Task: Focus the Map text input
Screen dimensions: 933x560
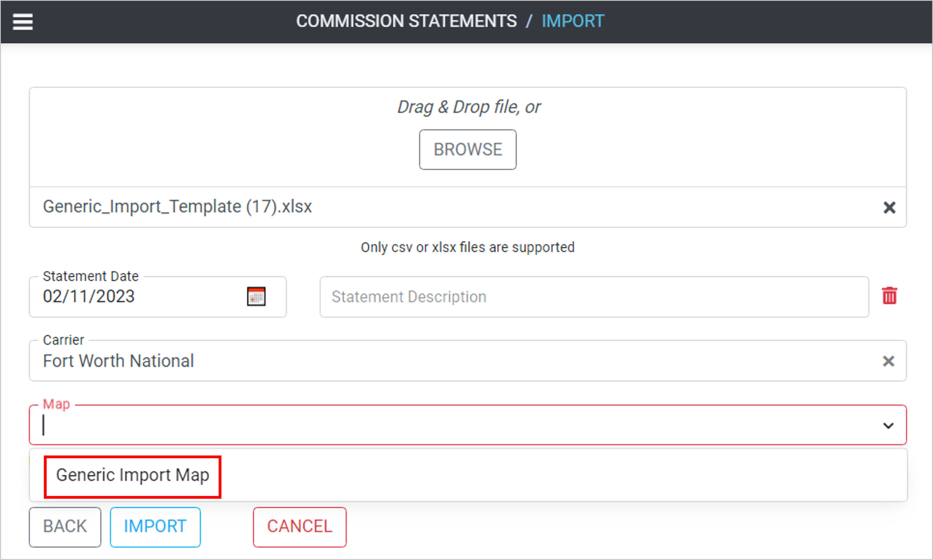Action: point(453,426)
